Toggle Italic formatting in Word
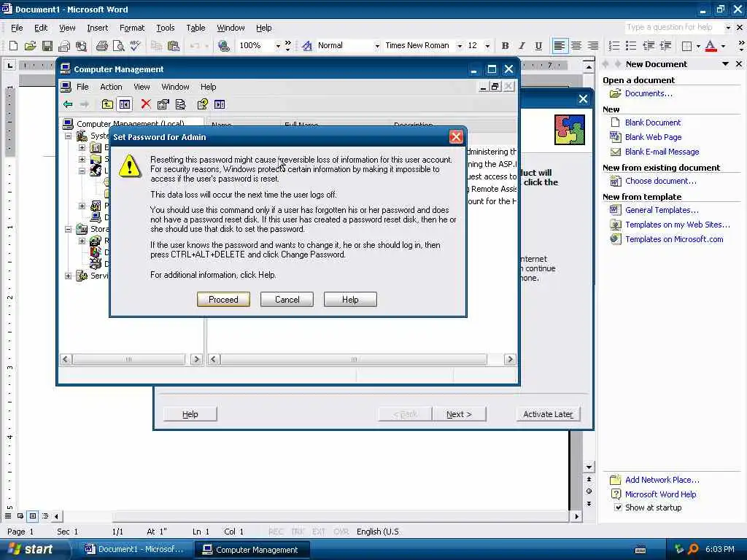747x560 pixels. point(522,46)
